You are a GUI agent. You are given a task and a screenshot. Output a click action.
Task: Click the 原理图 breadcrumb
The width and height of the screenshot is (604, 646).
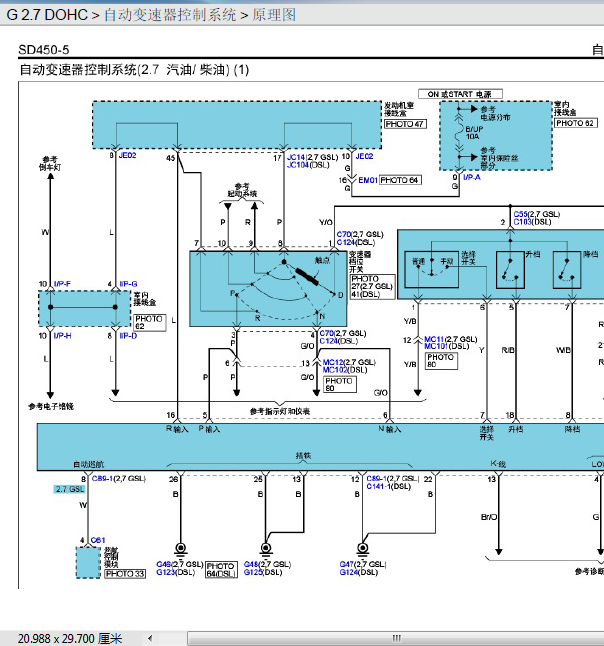pos(274,15)
